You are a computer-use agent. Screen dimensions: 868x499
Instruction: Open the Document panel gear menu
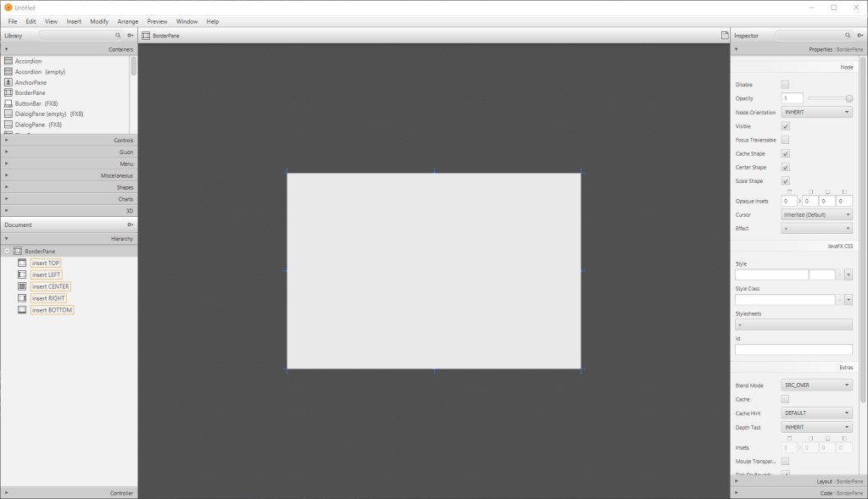[x=130, y=225]
